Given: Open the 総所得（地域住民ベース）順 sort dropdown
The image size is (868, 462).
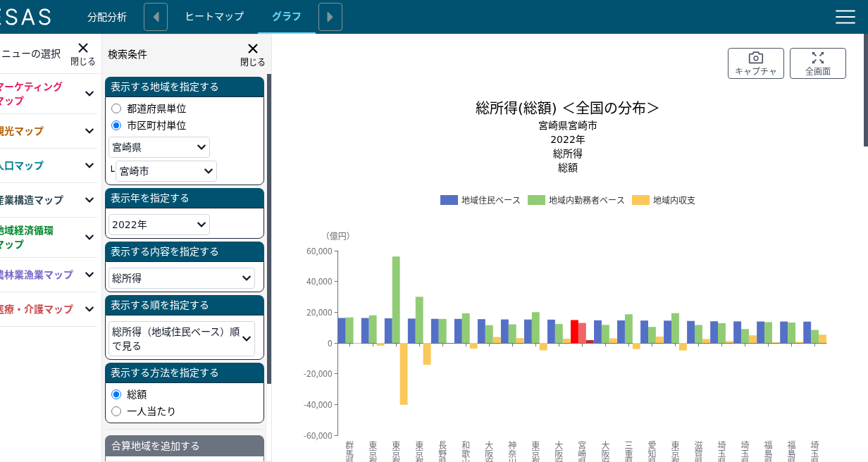Looking at the screenshot, I should 182,339.
